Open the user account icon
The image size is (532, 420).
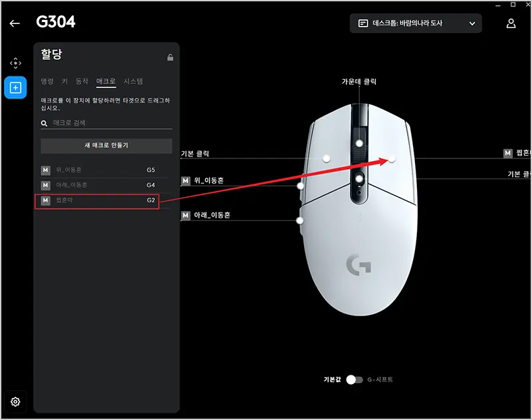[x=511, y=23]
